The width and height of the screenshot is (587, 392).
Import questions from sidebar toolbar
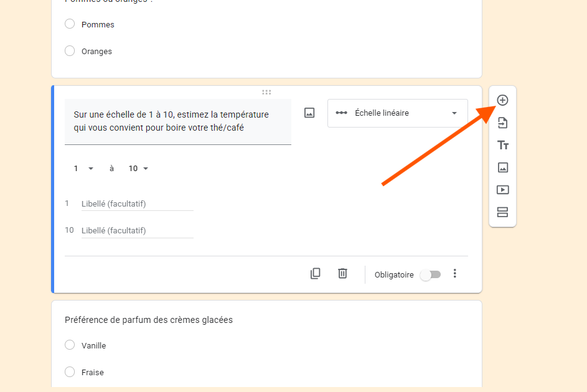pyautogui.click(x=502, y=123)
